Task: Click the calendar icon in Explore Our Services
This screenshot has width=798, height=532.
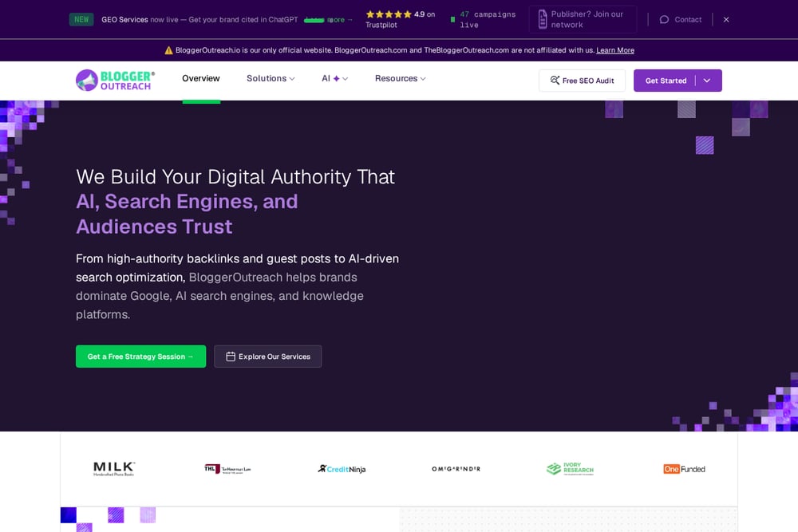Action: tap(231, 357)
